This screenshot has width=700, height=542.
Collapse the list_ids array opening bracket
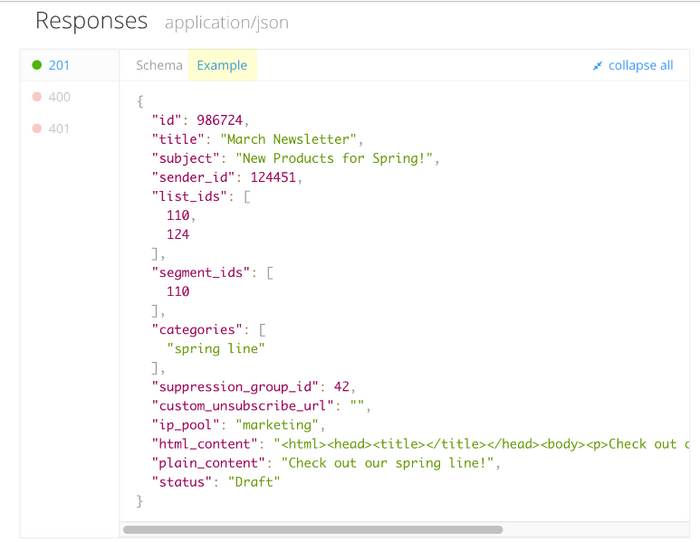coord(246,196)
